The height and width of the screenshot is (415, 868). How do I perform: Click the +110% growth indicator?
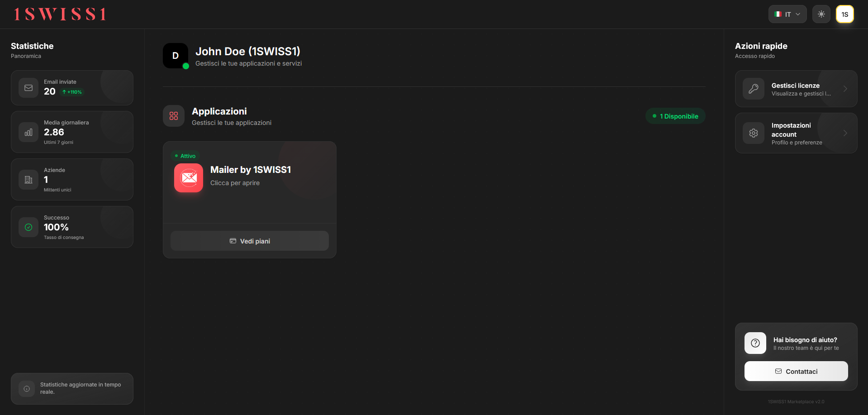[72, 92]
